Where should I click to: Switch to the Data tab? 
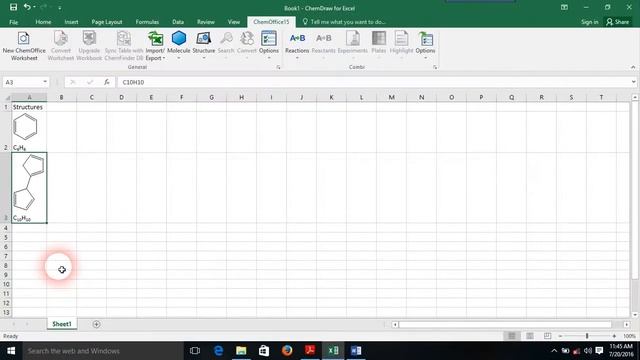178,22
